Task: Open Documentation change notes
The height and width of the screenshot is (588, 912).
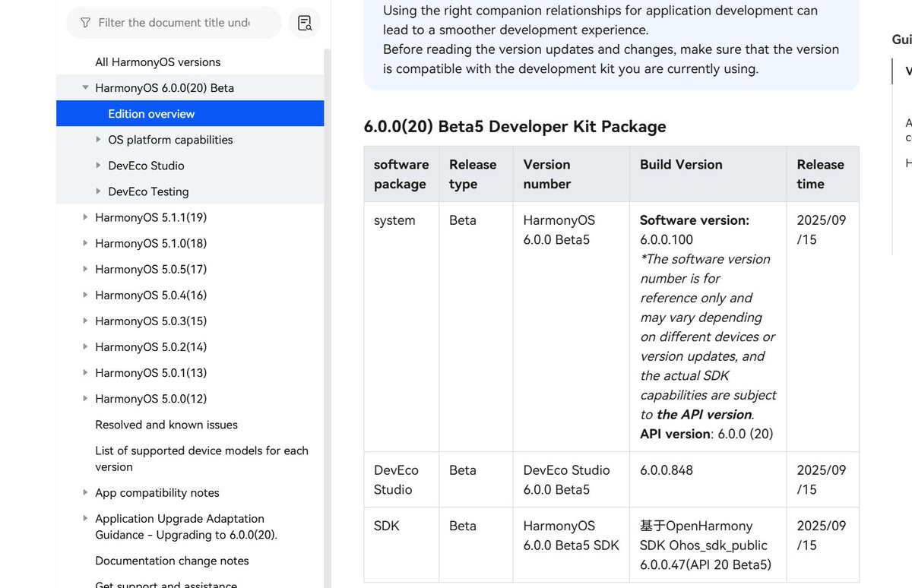Action: point(172,561)
